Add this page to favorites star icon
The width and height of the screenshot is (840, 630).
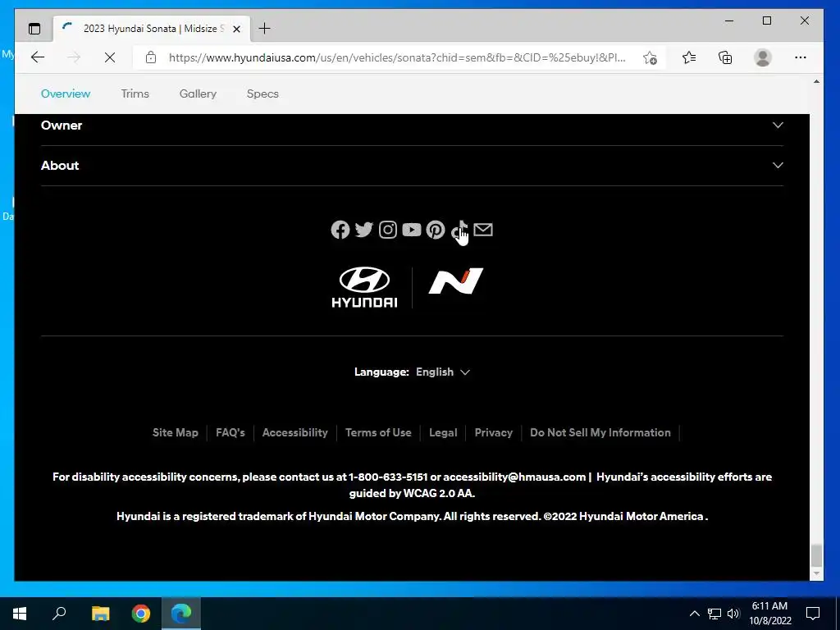[650, 57]
